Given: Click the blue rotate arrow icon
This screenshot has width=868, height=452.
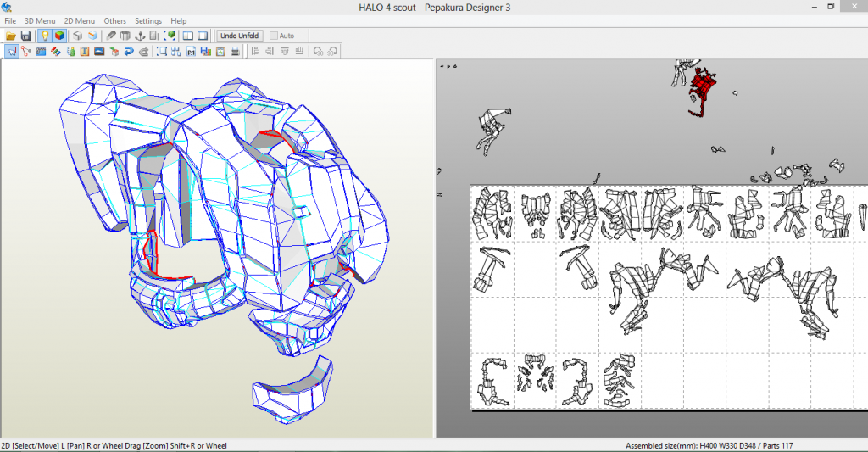Looking at the screenshot, I should 129,51.
